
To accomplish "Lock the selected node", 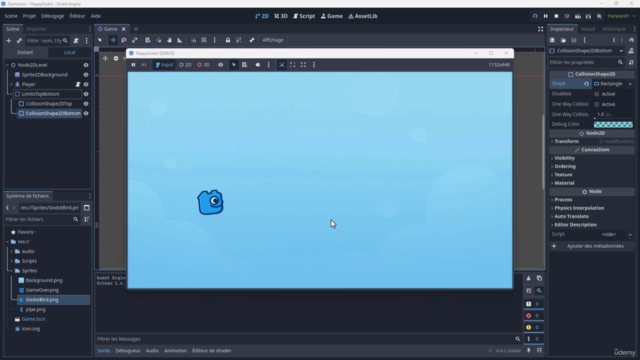I will [228, 40].
